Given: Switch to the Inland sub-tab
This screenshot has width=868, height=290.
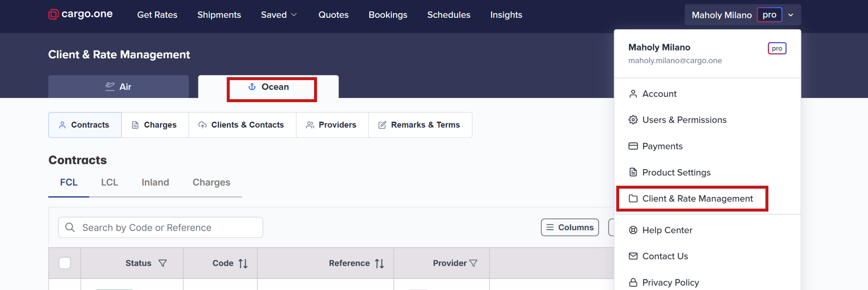Looking at the screenshot, I should point(155,182).
